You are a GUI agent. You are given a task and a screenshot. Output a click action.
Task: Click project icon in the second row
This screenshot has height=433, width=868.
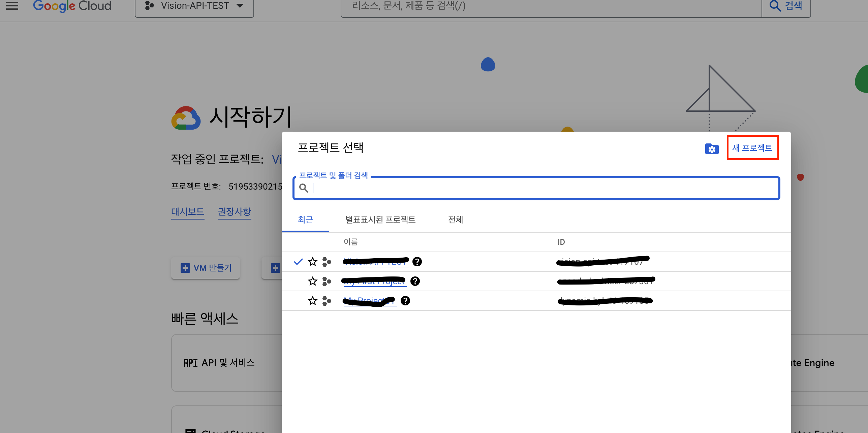[327, 281]
